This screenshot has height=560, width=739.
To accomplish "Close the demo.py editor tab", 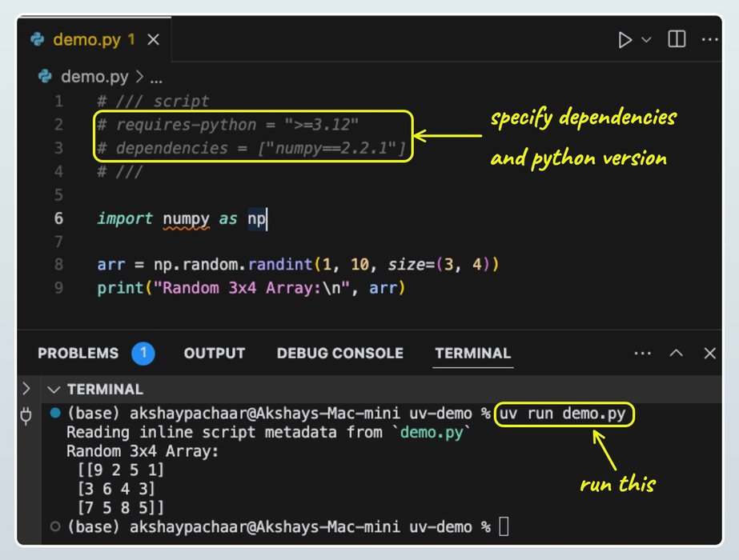I will pyautogui.click(x=154, y=39).
